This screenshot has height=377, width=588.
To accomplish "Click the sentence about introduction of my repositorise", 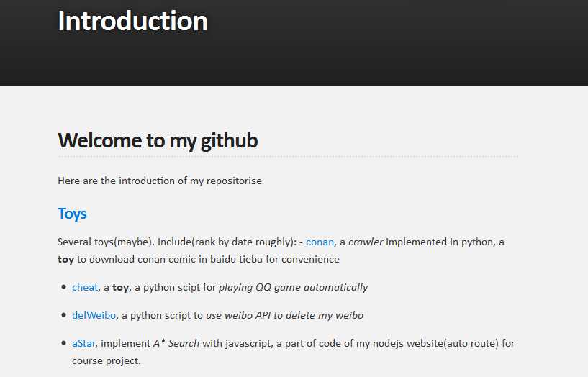I will pyautogui.click(x=160, y=181).
